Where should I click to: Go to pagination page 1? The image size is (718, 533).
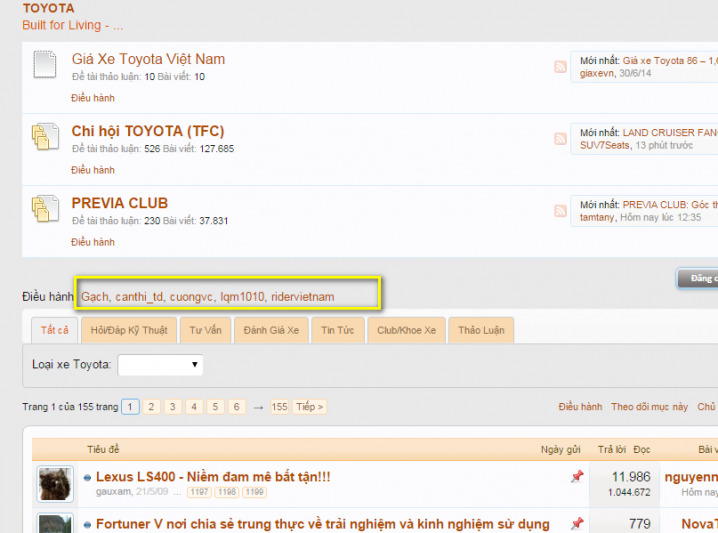pyautogui.click(x=131, y=407)
